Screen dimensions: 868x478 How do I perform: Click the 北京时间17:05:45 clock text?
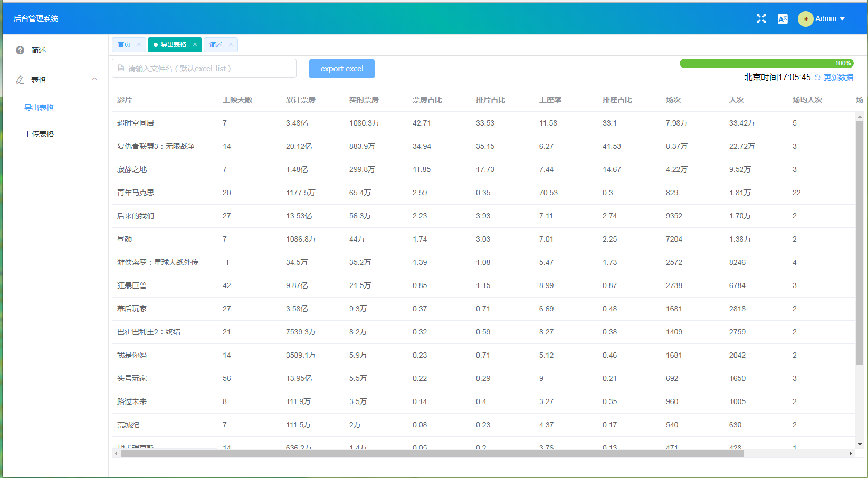coord(777,78)
